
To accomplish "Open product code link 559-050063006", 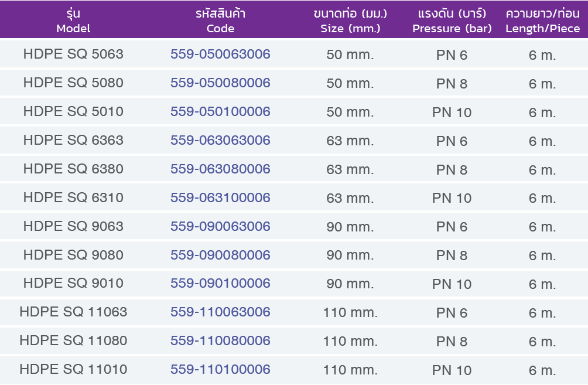I will point(220,54).
